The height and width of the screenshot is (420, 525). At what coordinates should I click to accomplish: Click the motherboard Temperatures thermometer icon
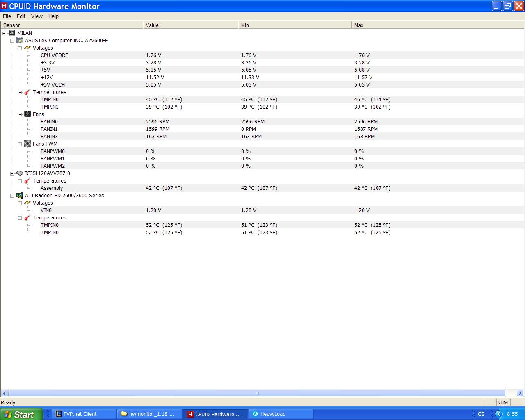point(27,92)
